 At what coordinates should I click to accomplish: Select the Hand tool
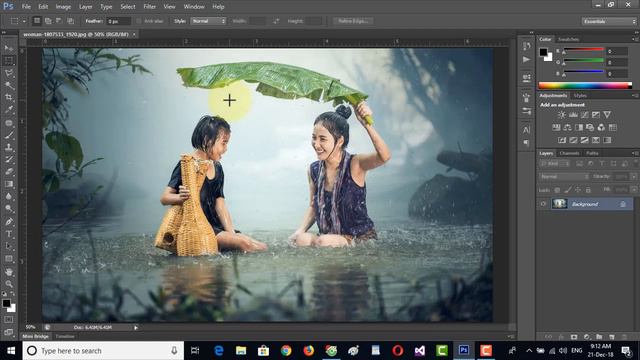tap(9, 272)
